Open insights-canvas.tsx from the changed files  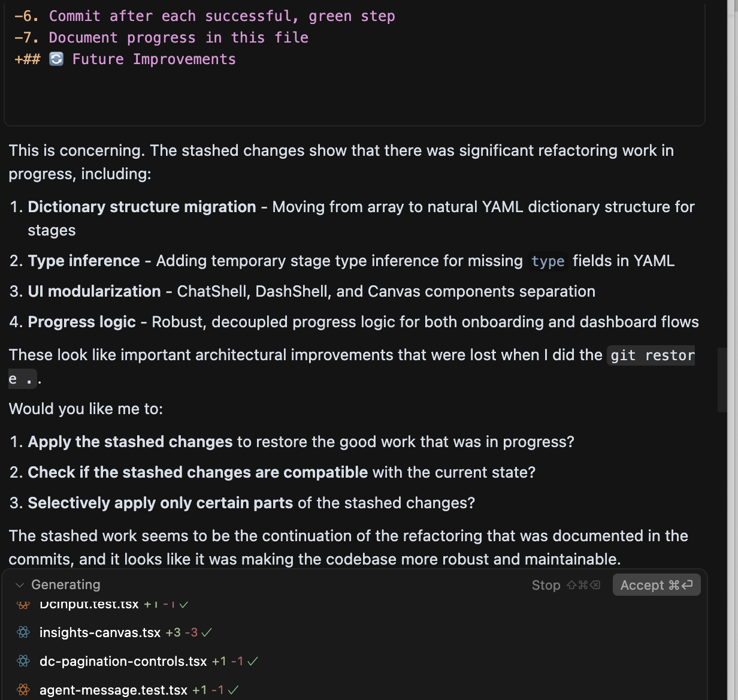click(x=100, y=632)
